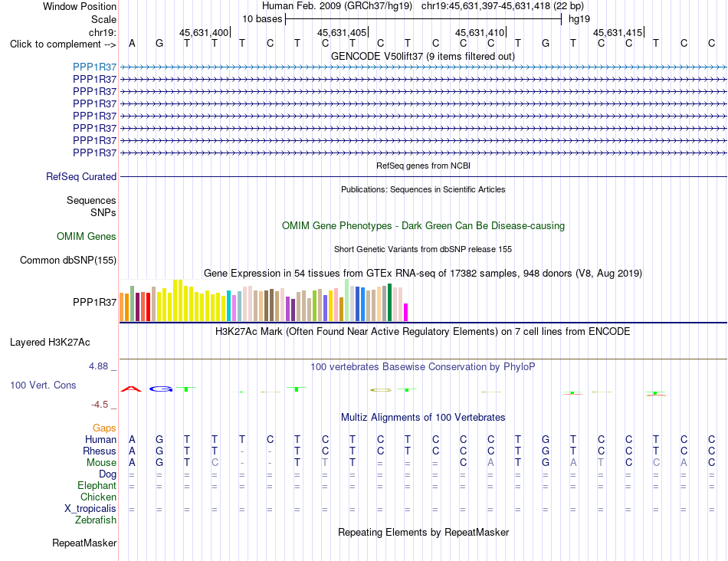Click the 'hg19' label beside the scale bar

click(579, 19)
